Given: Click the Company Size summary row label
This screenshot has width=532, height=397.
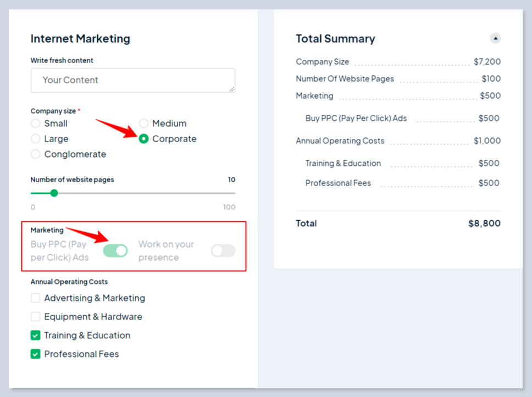Looking at the screenshot, I should [x=322, y=62].
